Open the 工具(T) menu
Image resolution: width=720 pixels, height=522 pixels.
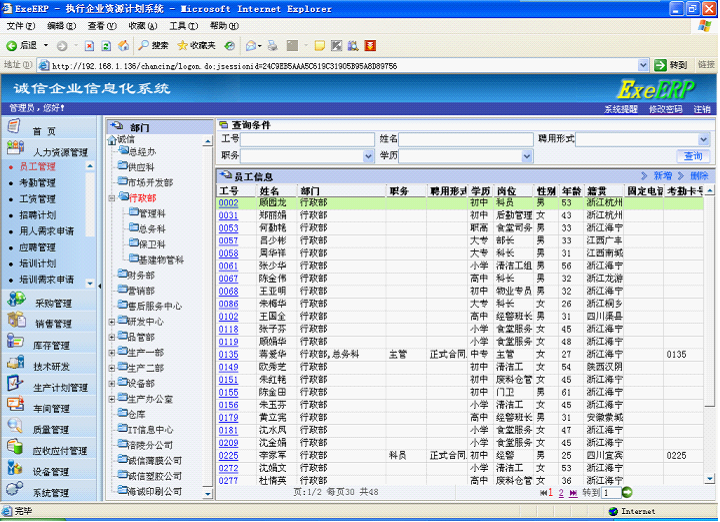(184, 26)
